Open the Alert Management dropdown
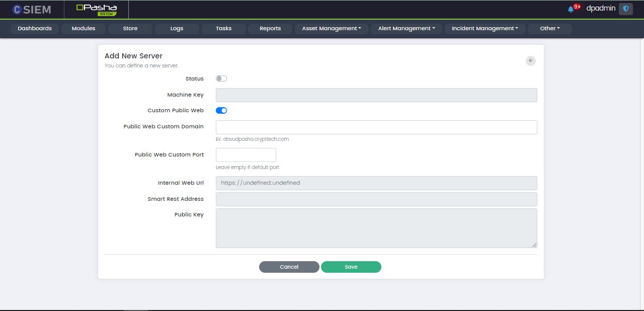 [407, 29]
